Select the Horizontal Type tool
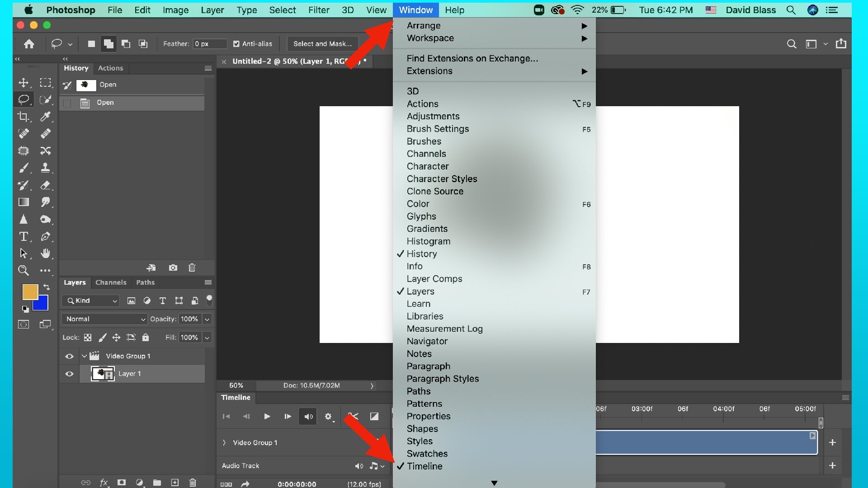This screenshot has height=488, width=868. (23, 236)
